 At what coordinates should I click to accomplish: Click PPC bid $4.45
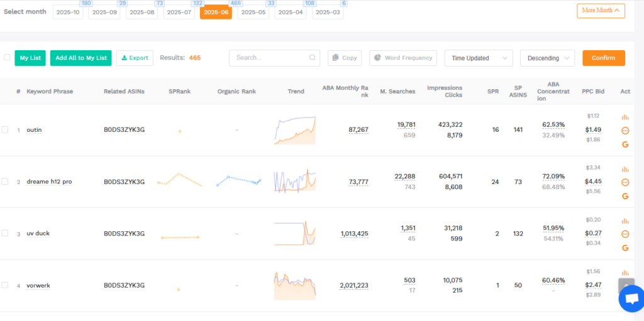(593, 182)
